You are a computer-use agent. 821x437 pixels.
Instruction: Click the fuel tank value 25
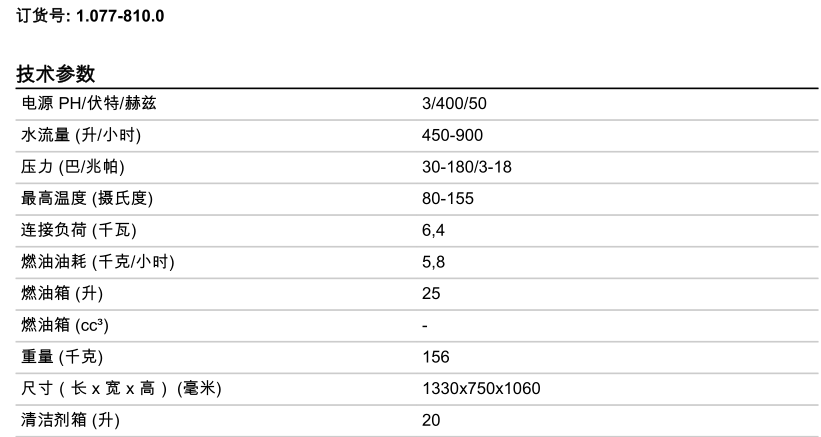click(x=431, y=294)
